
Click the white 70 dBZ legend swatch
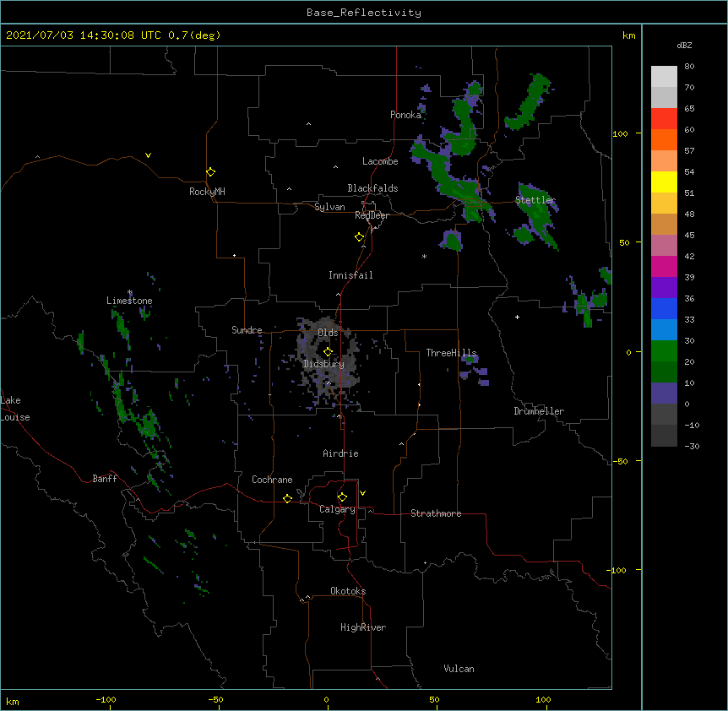[664, 77]
